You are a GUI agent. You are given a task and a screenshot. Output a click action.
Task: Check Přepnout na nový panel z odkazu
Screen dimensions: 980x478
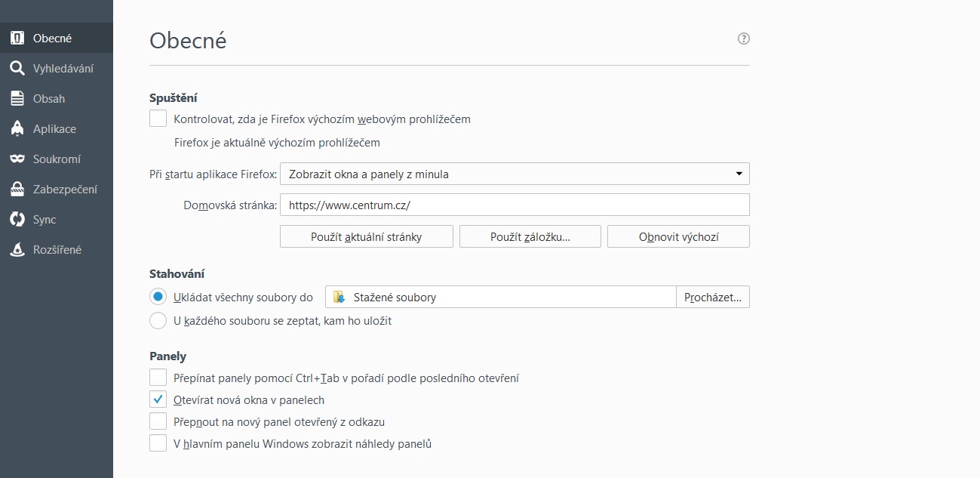158,421
